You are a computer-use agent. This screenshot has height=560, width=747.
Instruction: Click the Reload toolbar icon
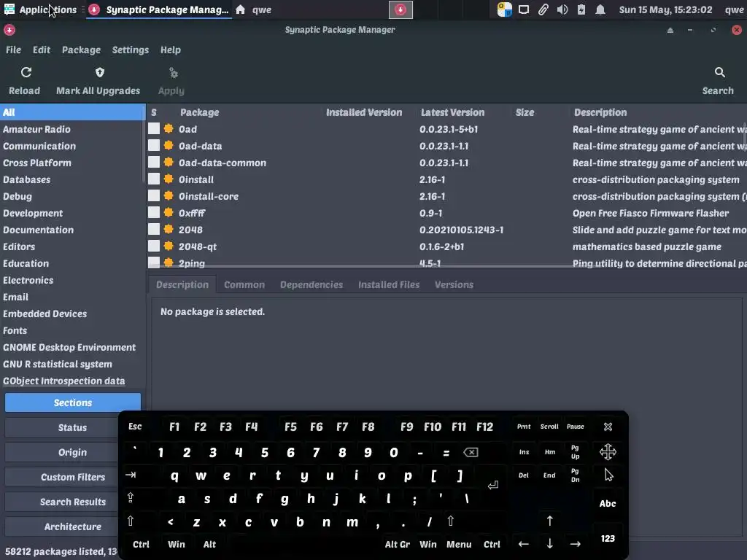(26, 72)
